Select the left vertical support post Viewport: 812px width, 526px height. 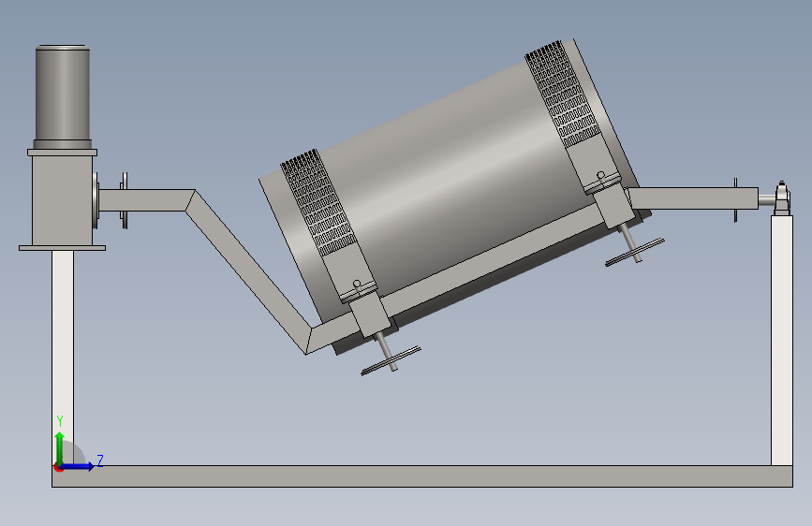coord(63,358)
